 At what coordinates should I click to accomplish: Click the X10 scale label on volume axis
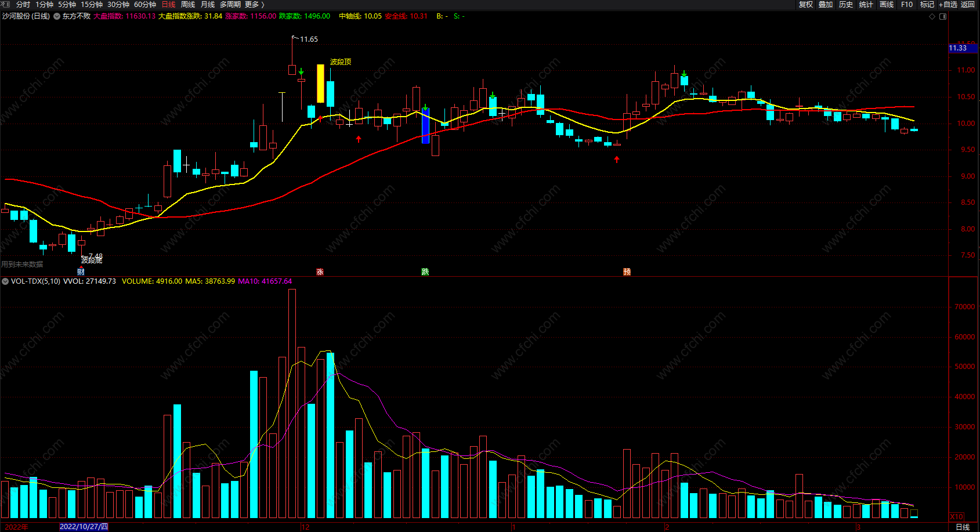point(956,516)
